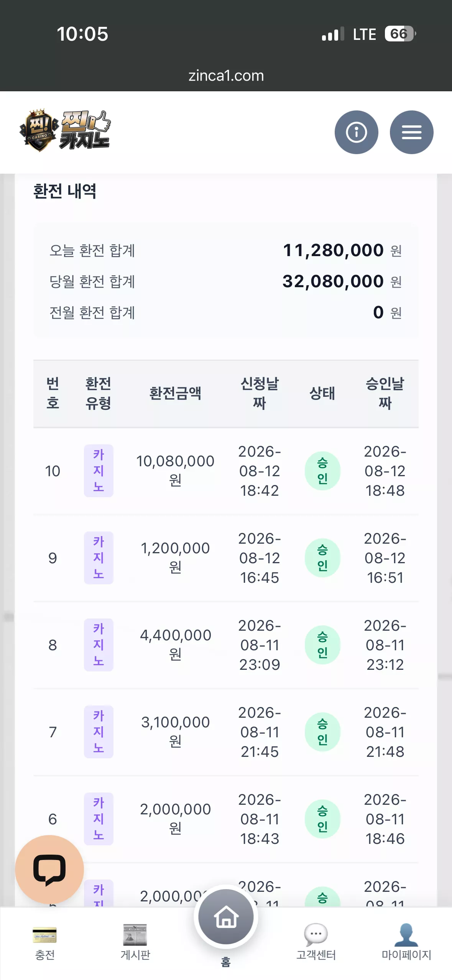Image resolution: width=452 pixels, height=980 pixels.
Task: Tap the zinca1.com address bar
Action: [226, 76]
